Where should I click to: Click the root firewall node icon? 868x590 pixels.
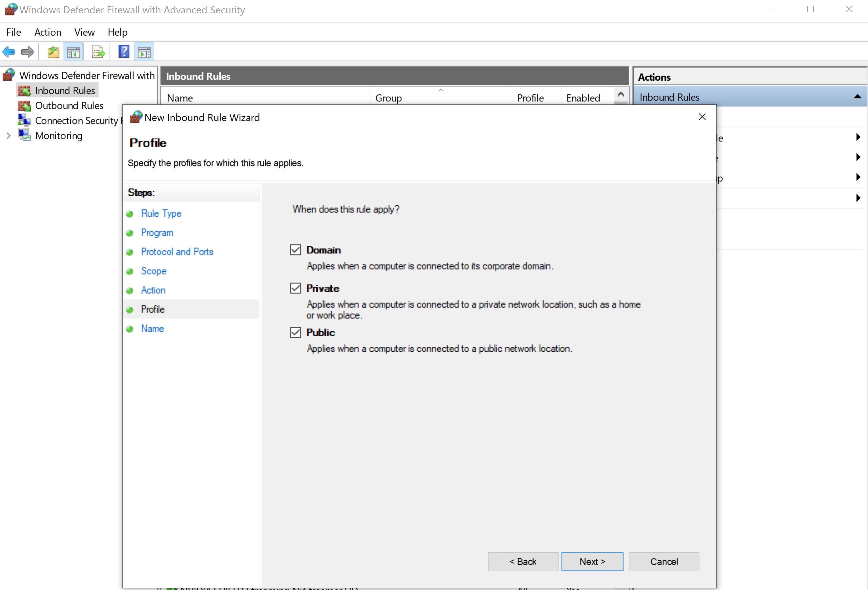[9, 75]
